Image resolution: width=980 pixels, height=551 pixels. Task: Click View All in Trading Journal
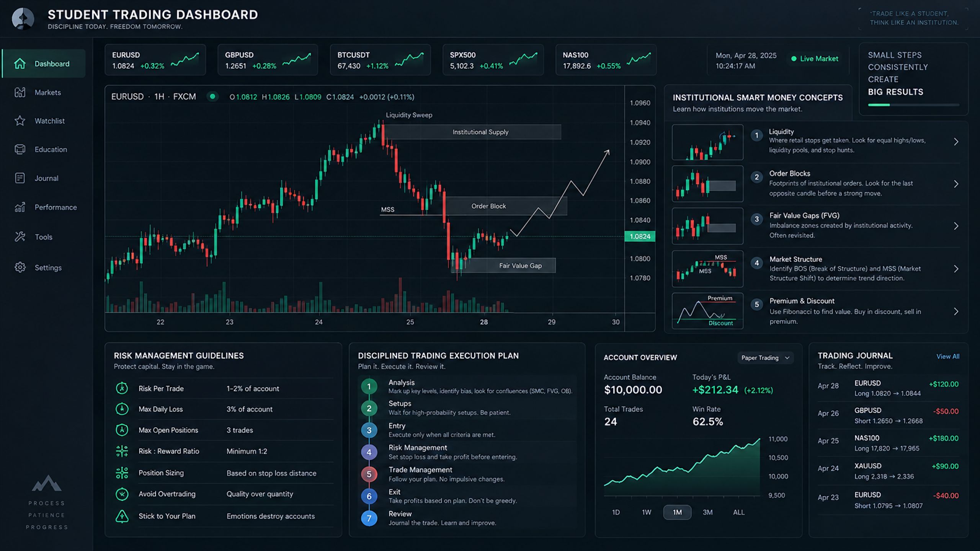(x=947, y=356)
